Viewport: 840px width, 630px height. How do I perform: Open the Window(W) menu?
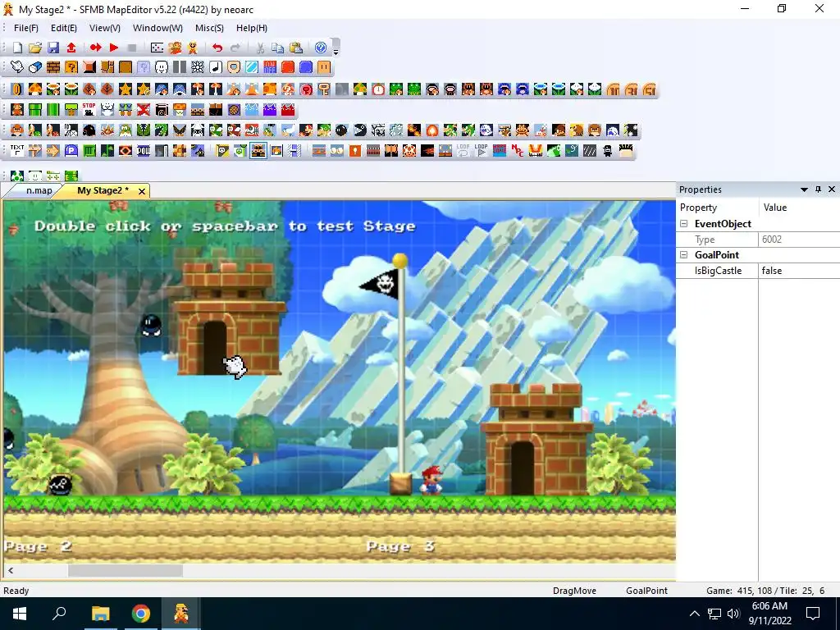pyautogui.click(x=157, y=28)
